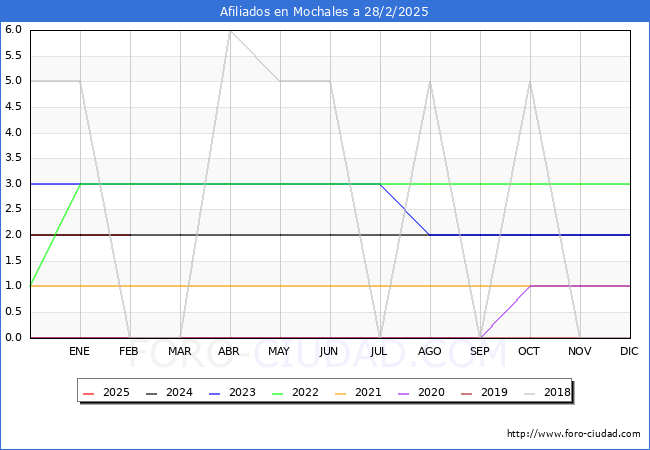
Task: Click the blue 2023 legend color marker
Action: click(214, 393)
